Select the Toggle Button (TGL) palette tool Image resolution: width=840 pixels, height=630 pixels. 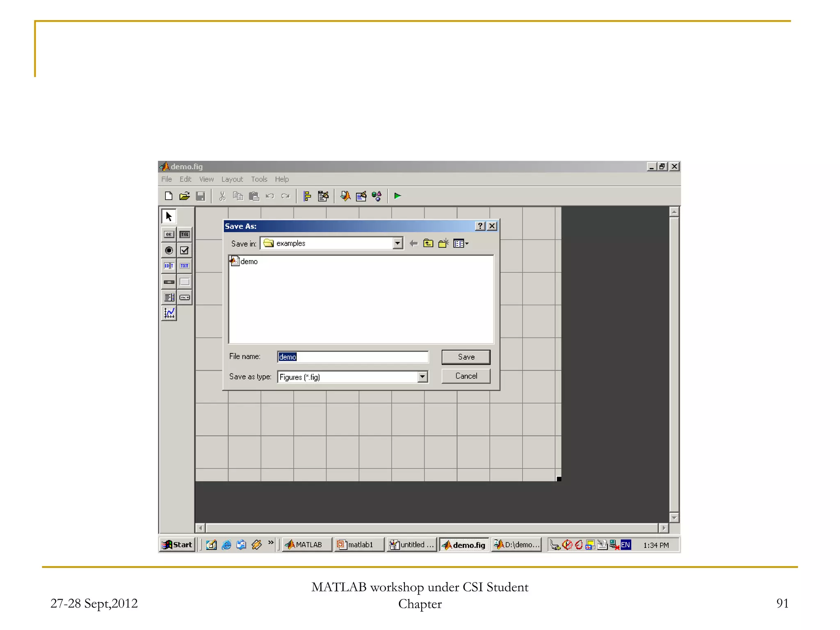(185, 235)
